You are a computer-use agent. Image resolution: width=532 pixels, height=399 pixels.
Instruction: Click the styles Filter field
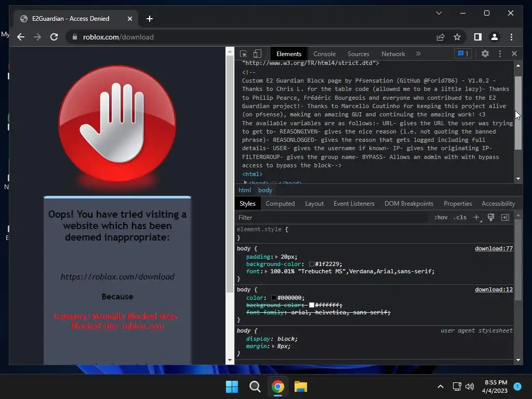pos(332,218)
